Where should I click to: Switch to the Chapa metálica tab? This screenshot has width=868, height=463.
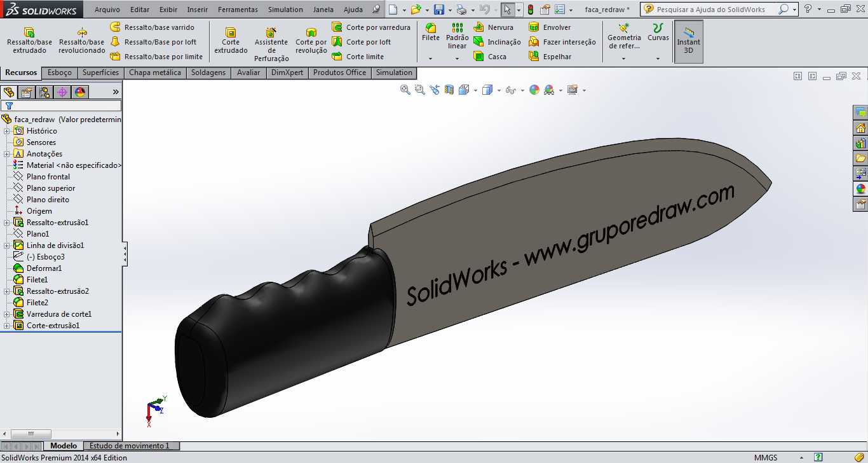(x=155, y=73)
